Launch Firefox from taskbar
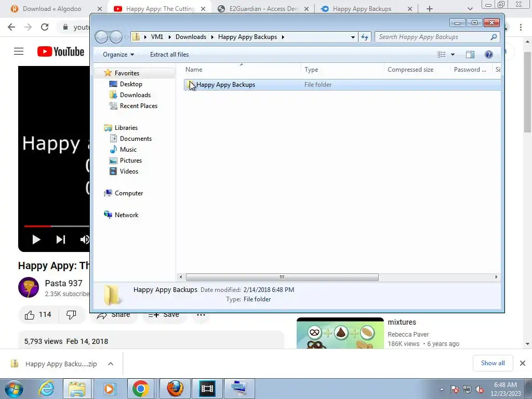 176,389
